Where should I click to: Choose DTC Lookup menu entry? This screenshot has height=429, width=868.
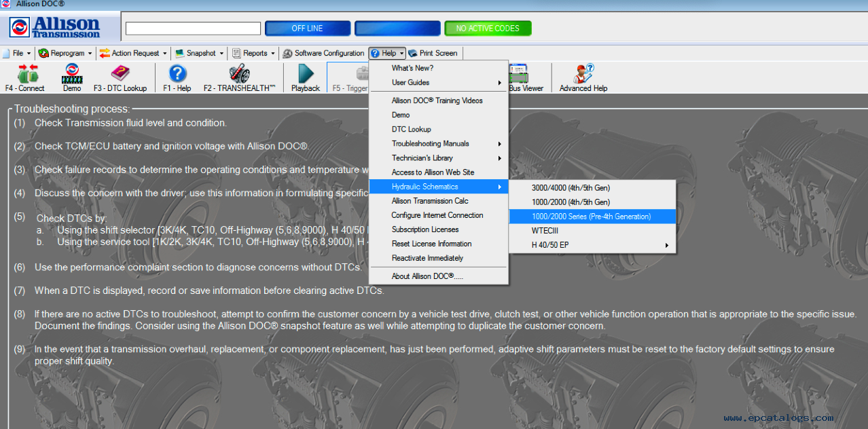439,129
